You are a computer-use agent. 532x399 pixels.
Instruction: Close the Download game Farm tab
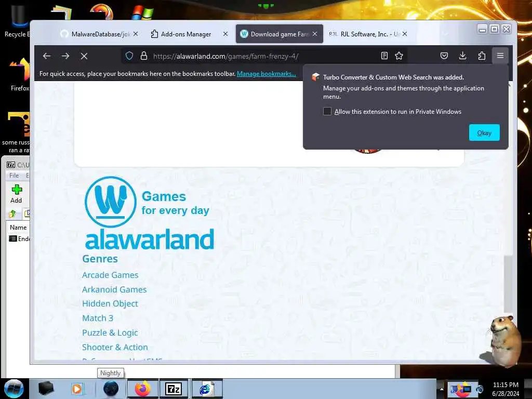pyautogui.click(x=315, y=34)
